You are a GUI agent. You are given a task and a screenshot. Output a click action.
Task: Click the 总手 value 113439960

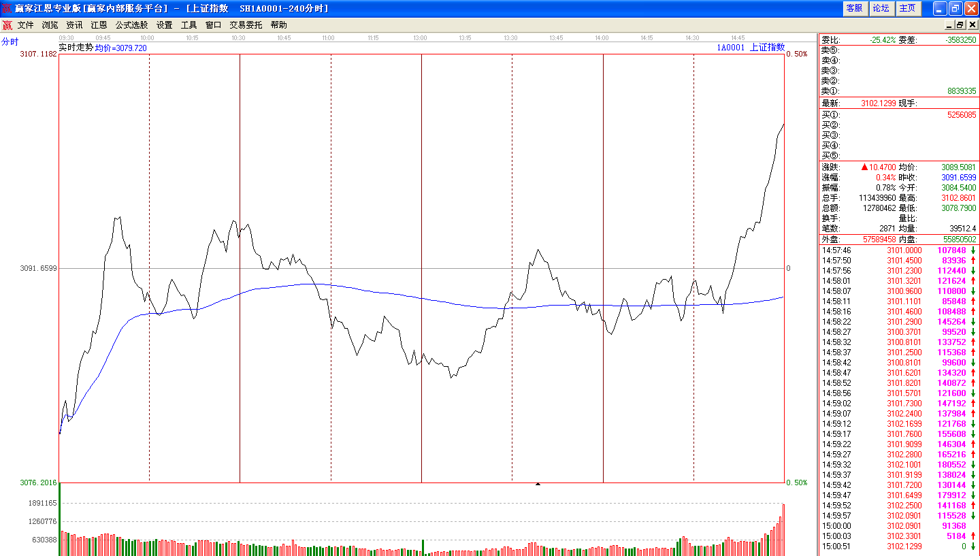878,197
